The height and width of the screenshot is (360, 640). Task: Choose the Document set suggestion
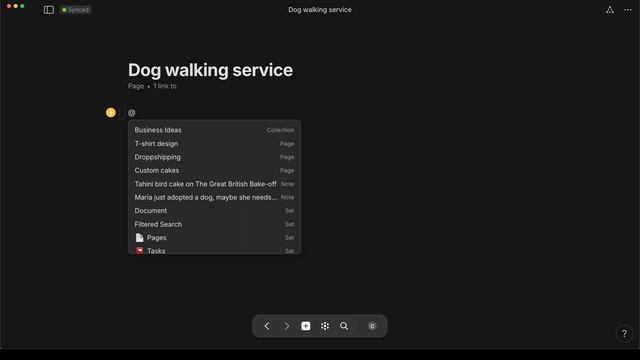pyautogui.click(x=214, y=211)
